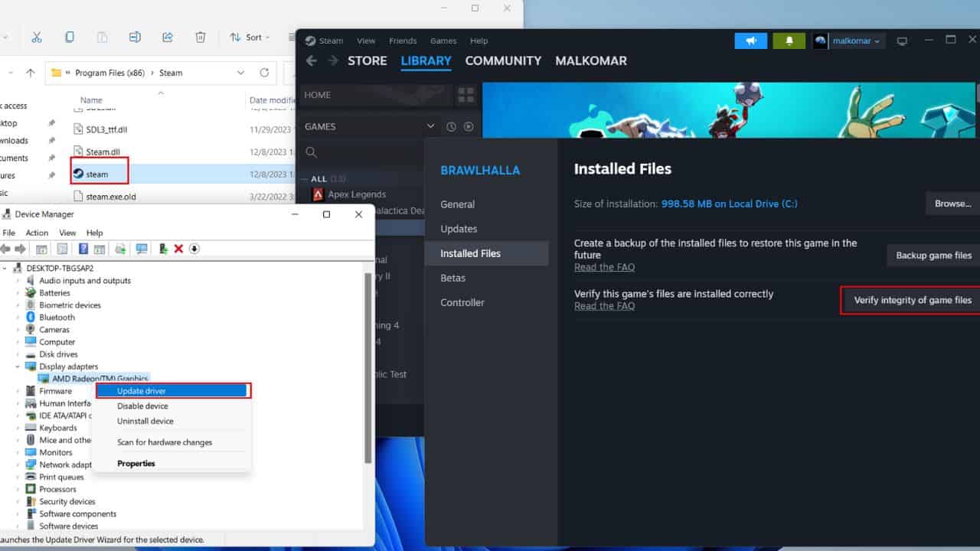Open the MALKOMAR profile tab in Steam

click(591, 60)
